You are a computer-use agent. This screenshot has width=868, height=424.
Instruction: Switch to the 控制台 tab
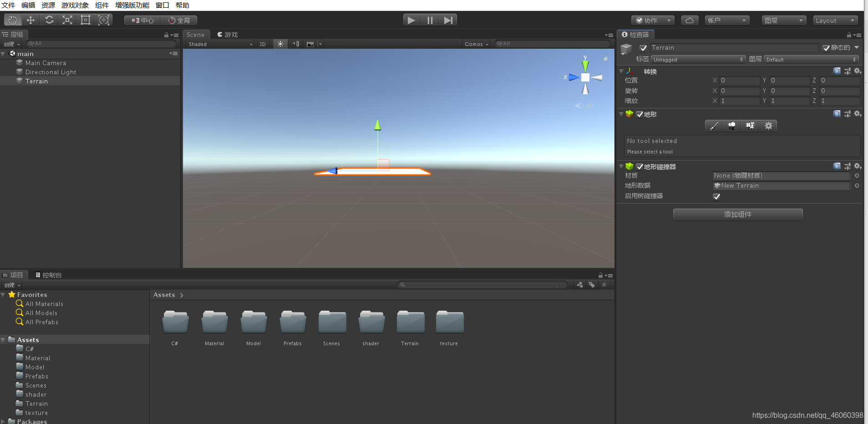48,275
